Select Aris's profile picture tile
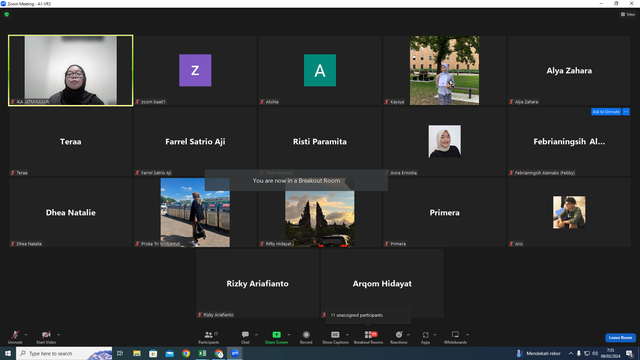640x360 pixels. coord(569,212)
